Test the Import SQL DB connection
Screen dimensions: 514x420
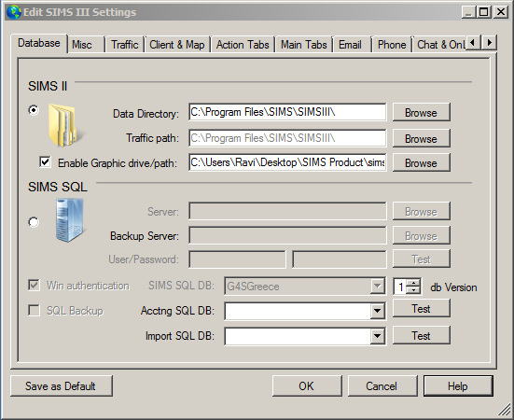pos(422,335)
